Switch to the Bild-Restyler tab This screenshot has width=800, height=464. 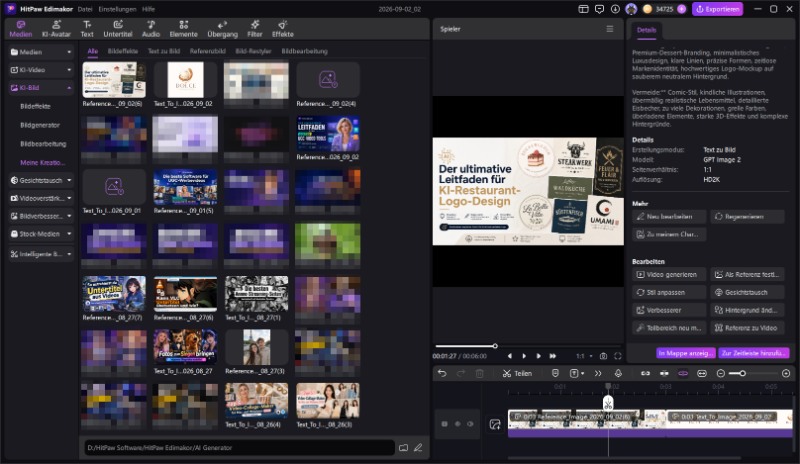253,51
